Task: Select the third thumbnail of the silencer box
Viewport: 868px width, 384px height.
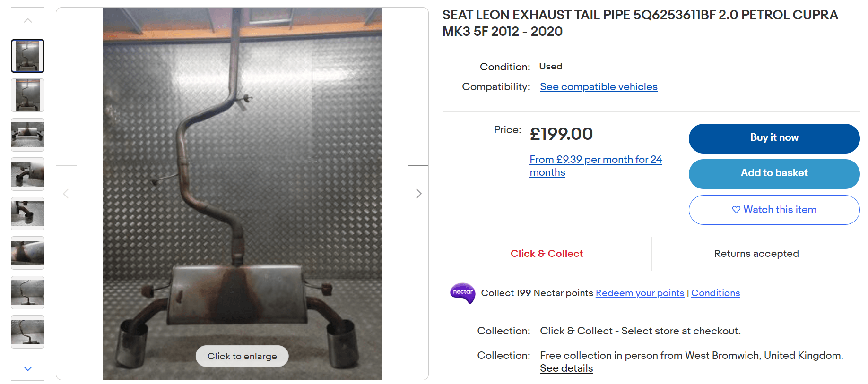Action: point(28,135)
